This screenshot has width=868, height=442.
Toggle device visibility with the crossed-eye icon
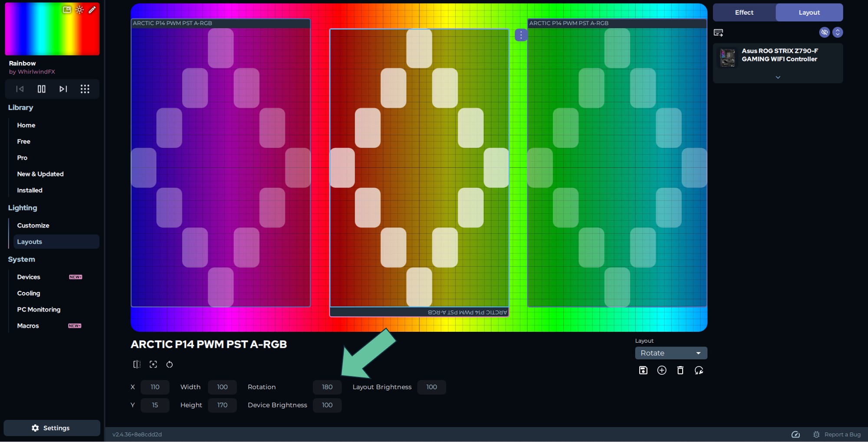pyautogui.click(x=824, y=32)
